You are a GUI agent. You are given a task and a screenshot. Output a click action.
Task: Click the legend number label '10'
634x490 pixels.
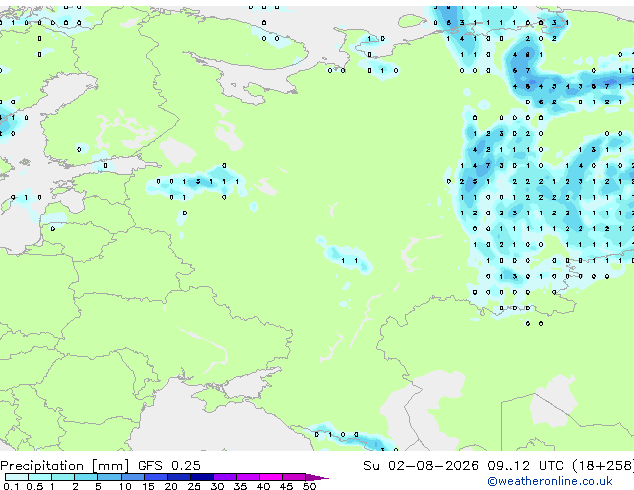pos(125,486)
